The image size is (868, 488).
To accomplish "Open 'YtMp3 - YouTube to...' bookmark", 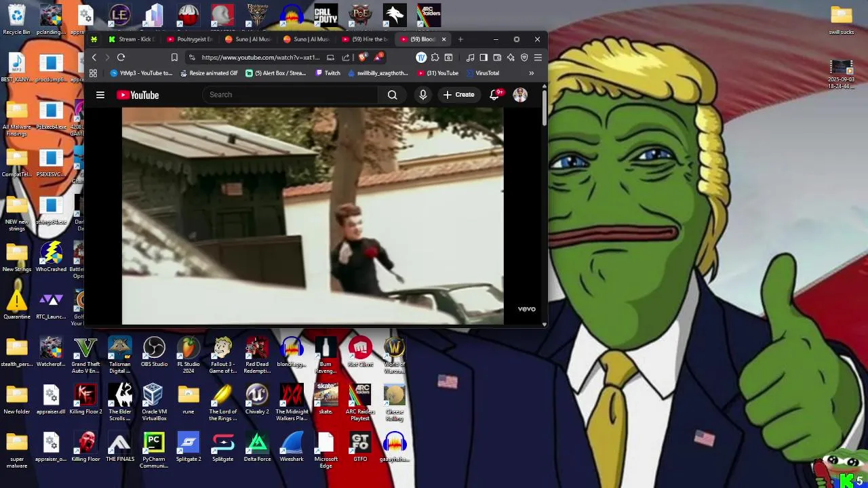I will pos(141,73).
